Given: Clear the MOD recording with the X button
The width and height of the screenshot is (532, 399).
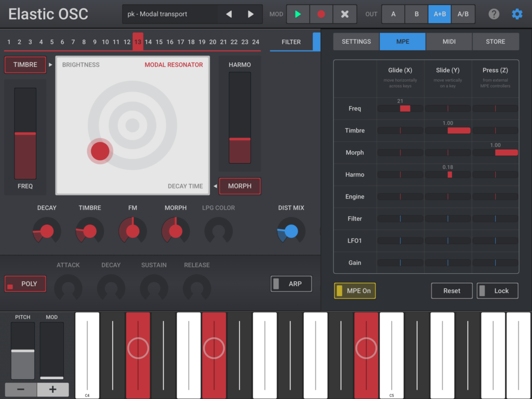Looking at the screenshot, I should click(x=345, y=14).
